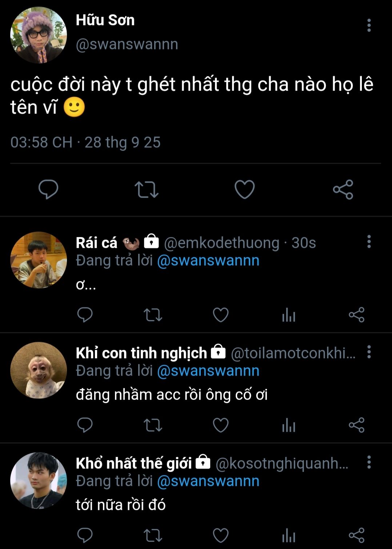Open Khổ nhất thế giới's profile name
Image resolution: width=392 pixels, height=549 pixels.
pos(133,463)
